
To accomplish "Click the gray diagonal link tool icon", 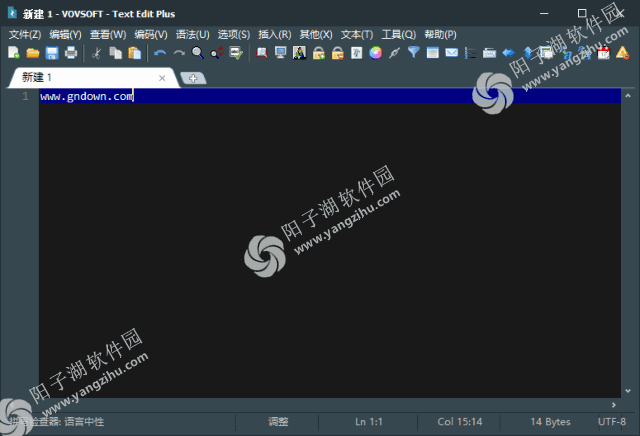I will (394, 53).
